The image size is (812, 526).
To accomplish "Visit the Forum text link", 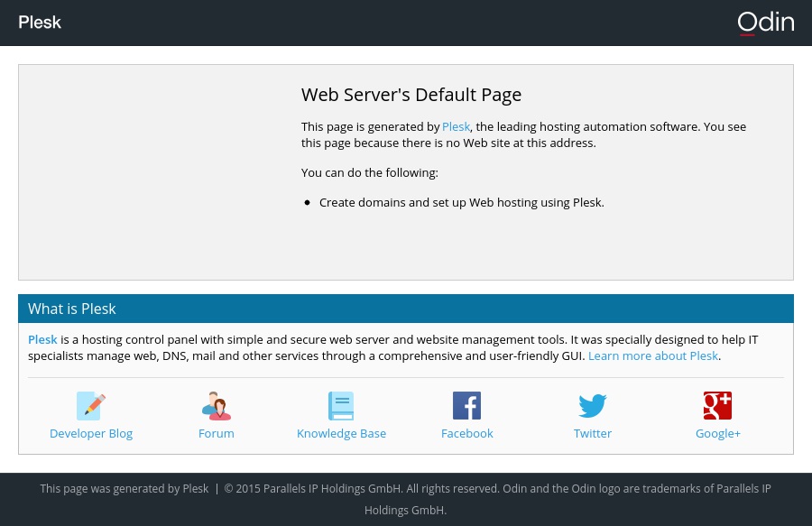I will tap(217, 434).
